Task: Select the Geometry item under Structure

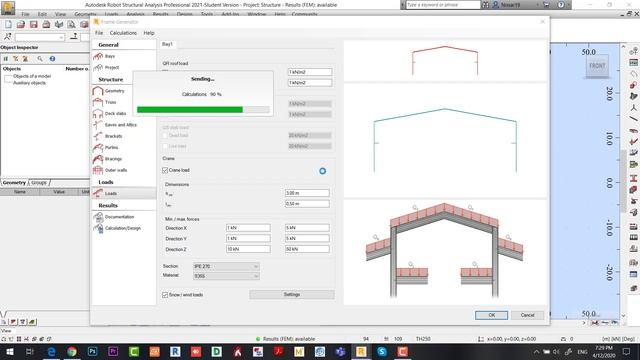Action: [114, 91]
